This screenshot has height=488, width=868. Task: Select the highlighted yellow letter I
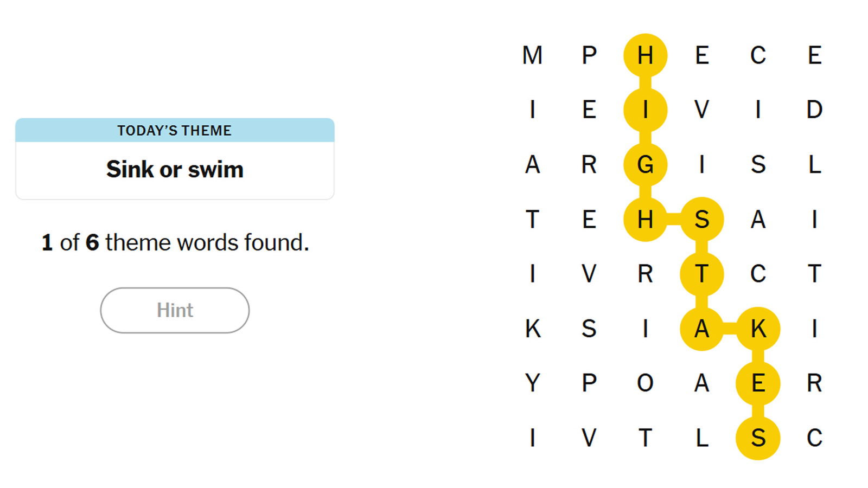coord(645,110)
